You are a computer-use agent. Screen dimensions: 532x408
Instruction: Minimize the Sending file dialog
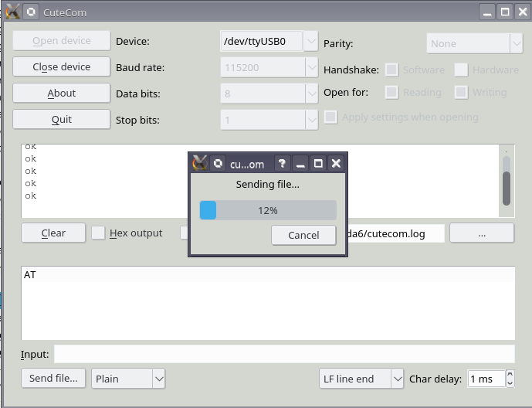pyautogui.click(x=300, y=164)
